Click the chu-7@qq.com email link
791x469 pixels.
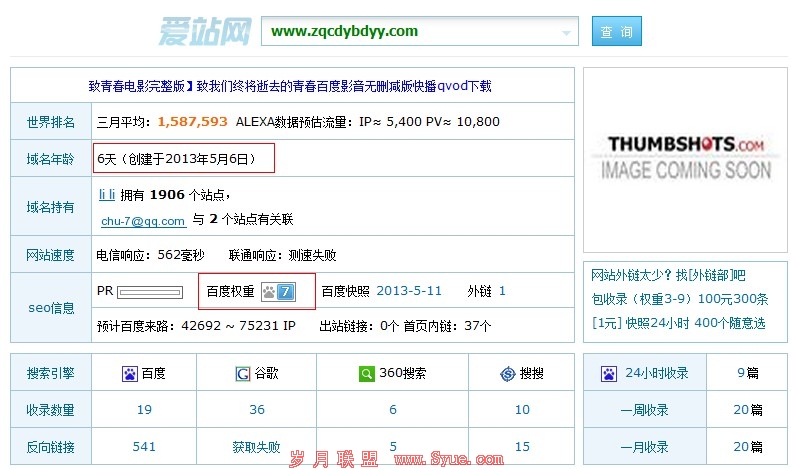143,221
